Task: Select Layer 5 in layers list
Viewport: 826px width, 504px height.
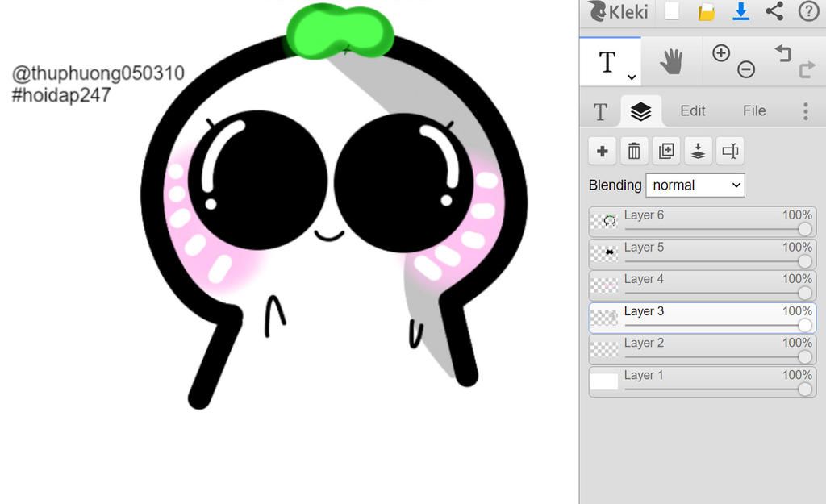Action: [703, 254]
